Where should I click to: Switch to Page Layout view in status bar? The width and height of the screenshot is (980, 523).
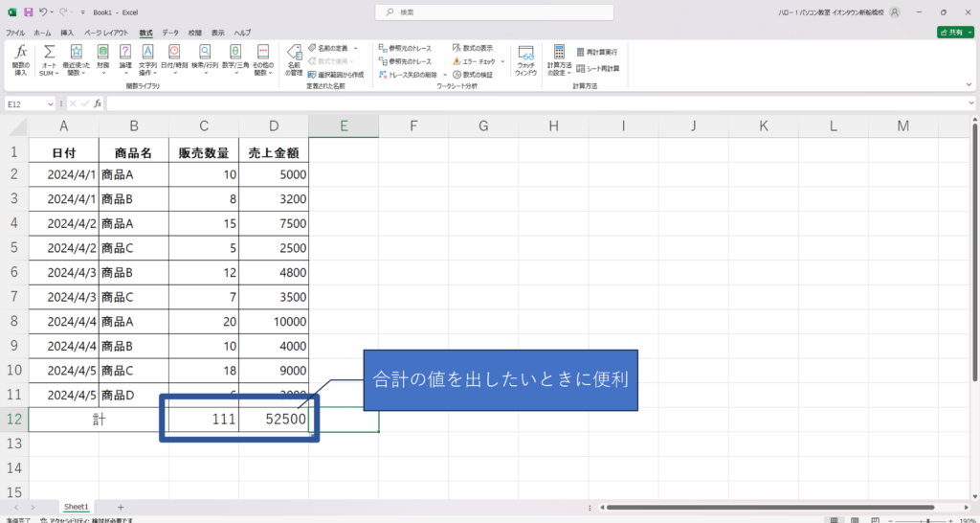(856, 520)
